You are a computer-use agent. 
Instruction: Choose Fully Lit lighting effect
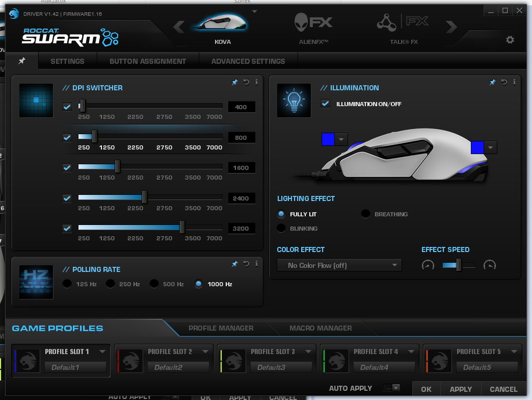pos(281,214)
